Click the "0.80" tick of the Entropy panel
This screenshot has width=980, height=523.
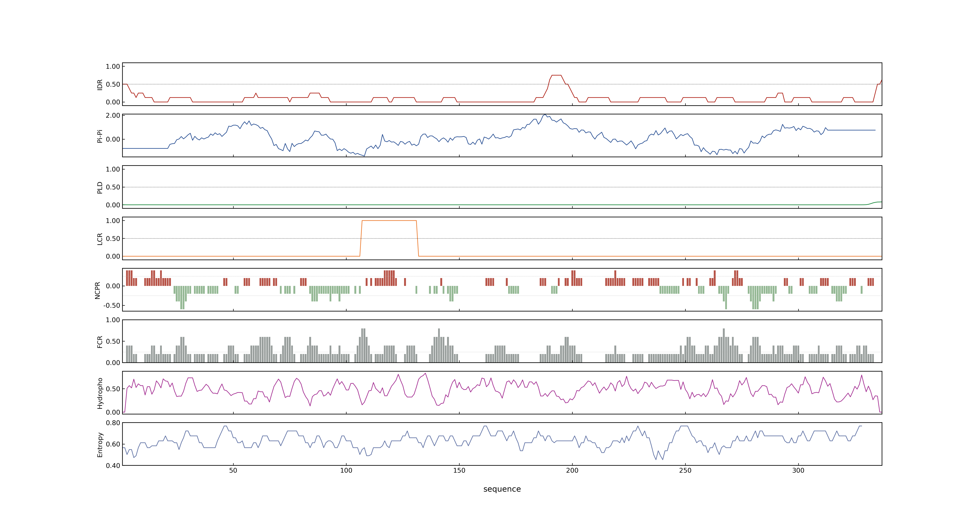pos(113,423)
